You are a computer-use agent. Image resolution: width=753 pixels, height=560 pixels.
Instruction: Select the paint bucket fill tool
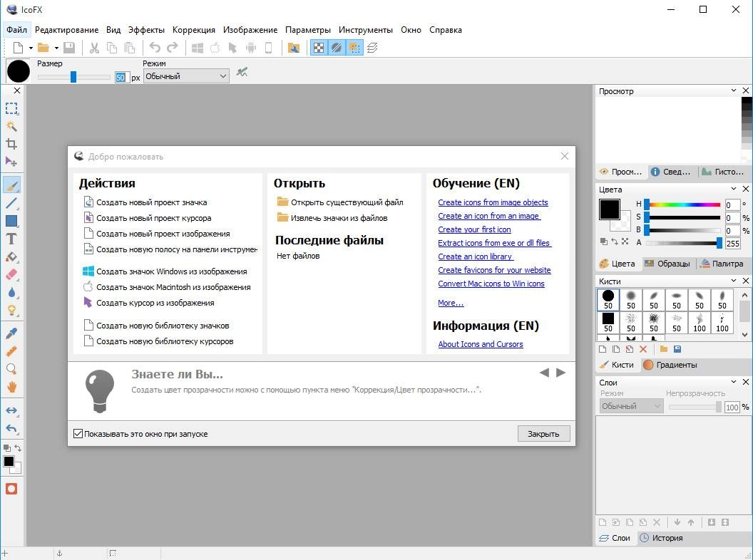tap(11, 256)
